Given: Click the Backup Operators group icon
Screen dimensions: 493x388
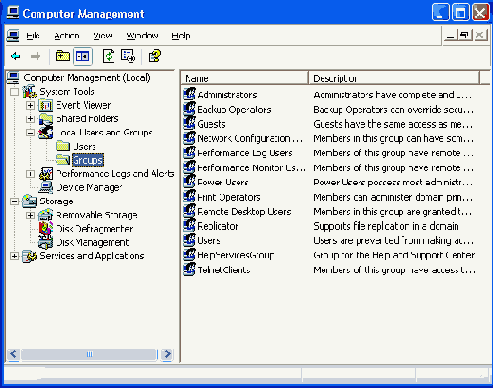Looking at the screenshot, I should 190,108.
